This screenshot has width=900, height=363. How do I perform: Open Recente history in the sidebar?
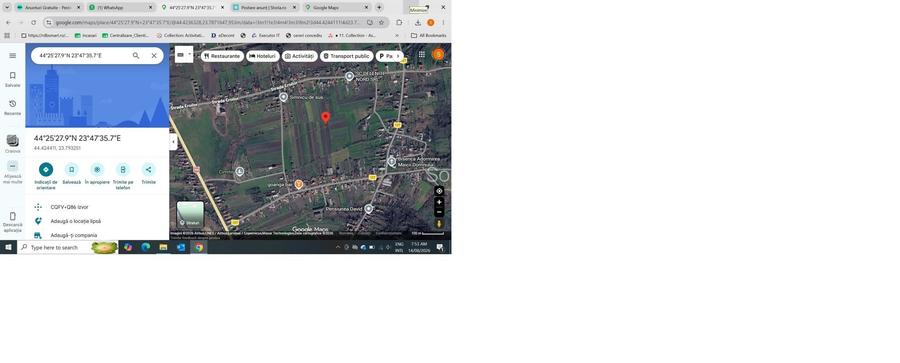[x=13, y=107]
